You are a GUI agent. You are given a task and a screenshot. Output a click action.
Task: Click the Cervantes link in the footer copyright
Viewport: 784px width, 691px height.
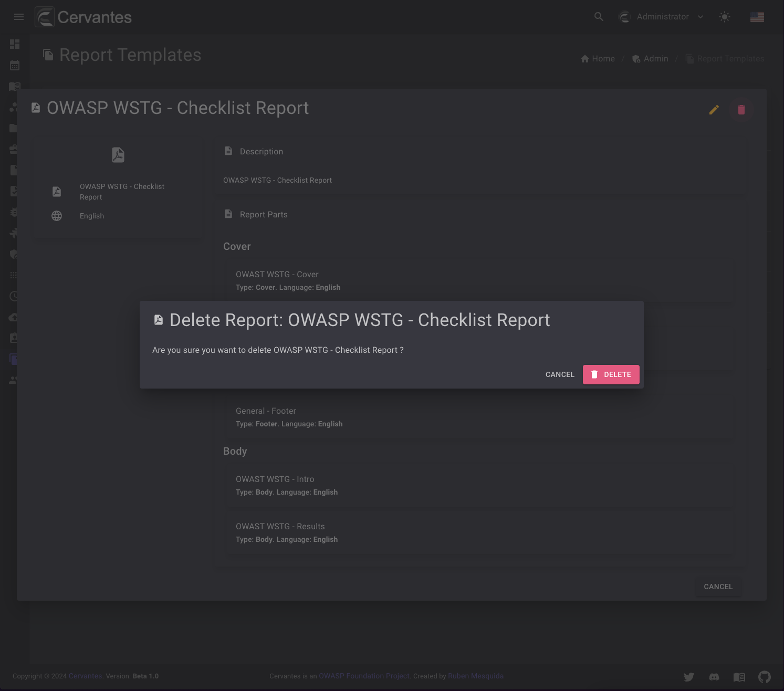pos(85,676)
